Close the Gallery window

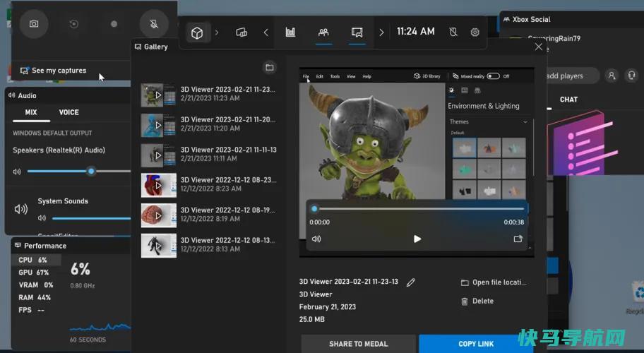(x=539, y=47)
